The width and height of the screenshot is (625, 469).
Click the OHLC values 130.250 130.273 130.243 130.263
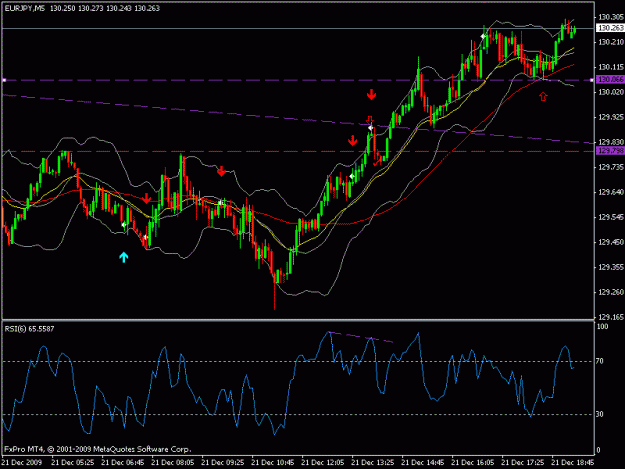[105, 8]
